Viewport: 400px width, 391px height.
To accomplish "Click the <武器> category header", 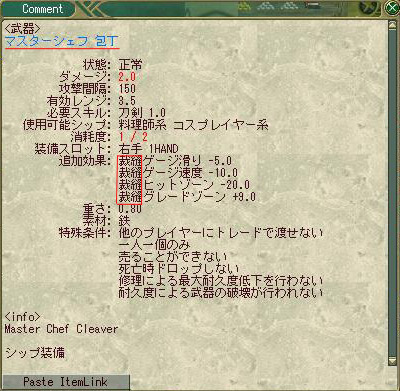I will coord(23,28).
